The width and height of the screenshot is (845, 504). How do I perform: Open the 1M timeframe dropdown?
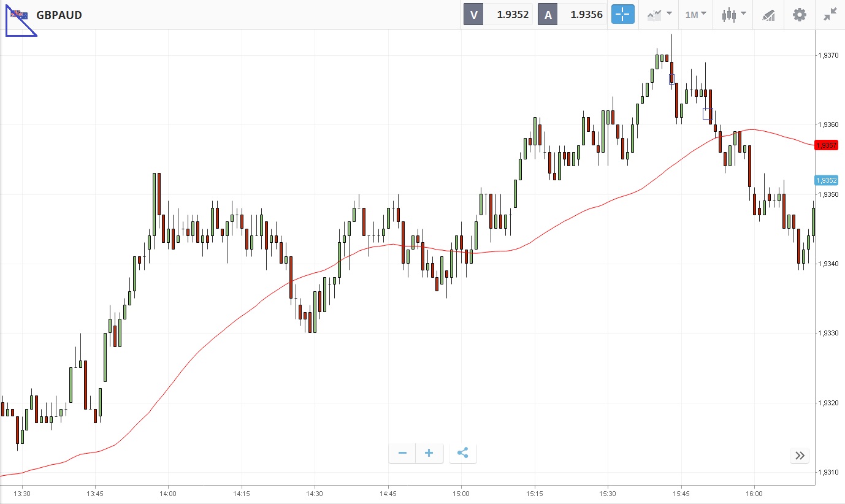695,14
